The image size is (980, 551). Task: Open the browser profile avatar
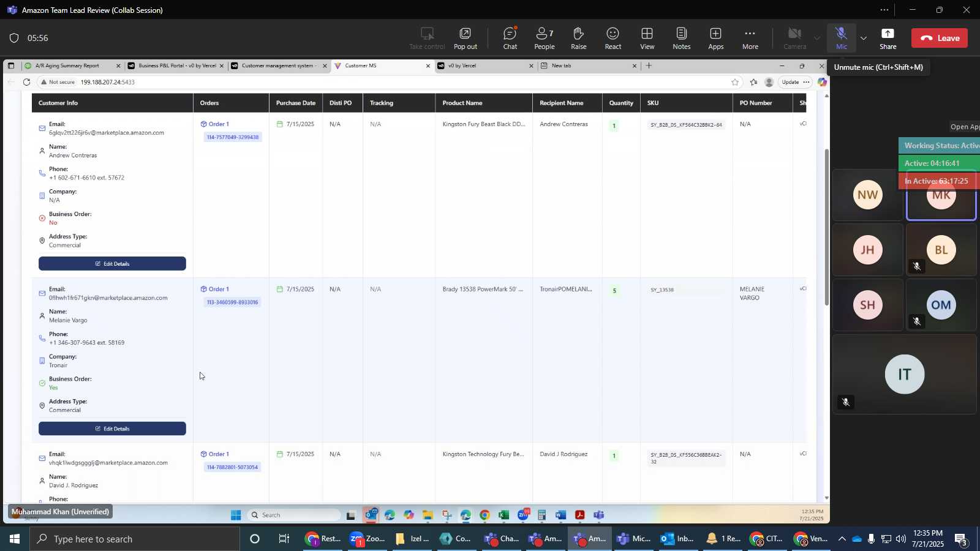[x=769, y=82]
